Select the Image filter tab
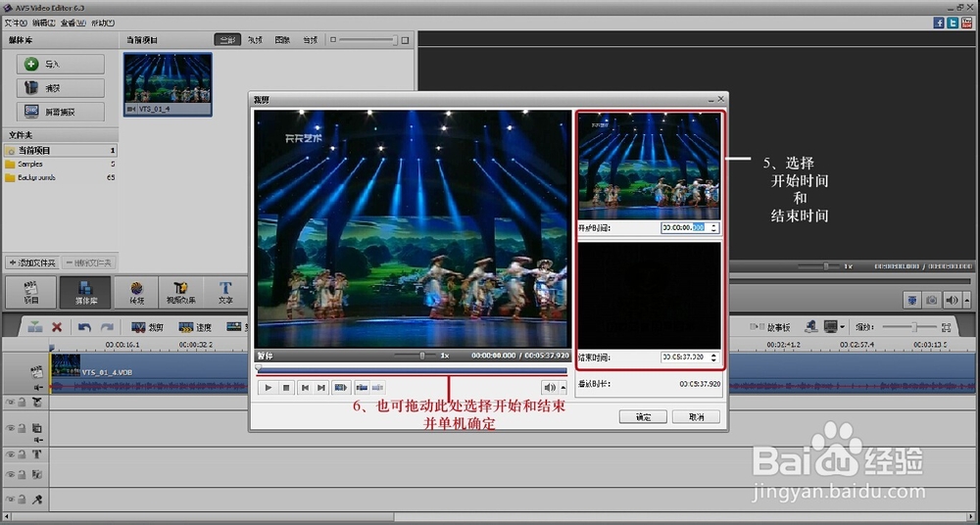Screen dimensions: 980x525 [282, 39]
